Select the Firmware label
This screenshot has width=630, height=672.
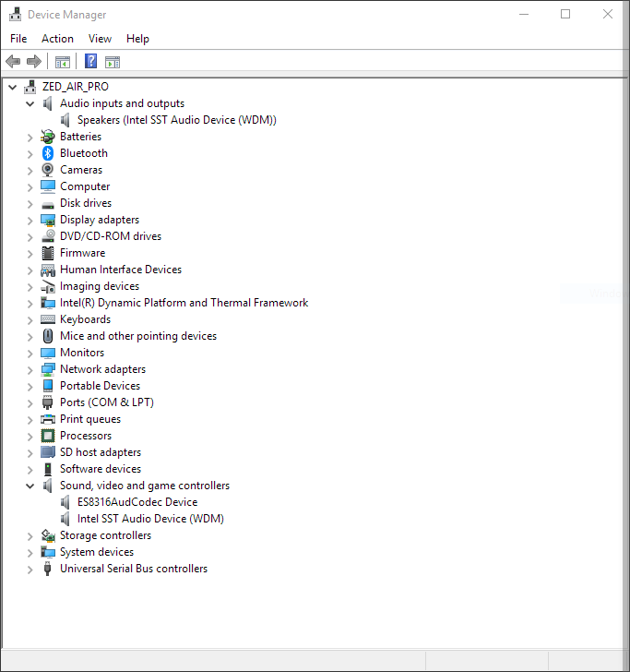pos(82,253)
